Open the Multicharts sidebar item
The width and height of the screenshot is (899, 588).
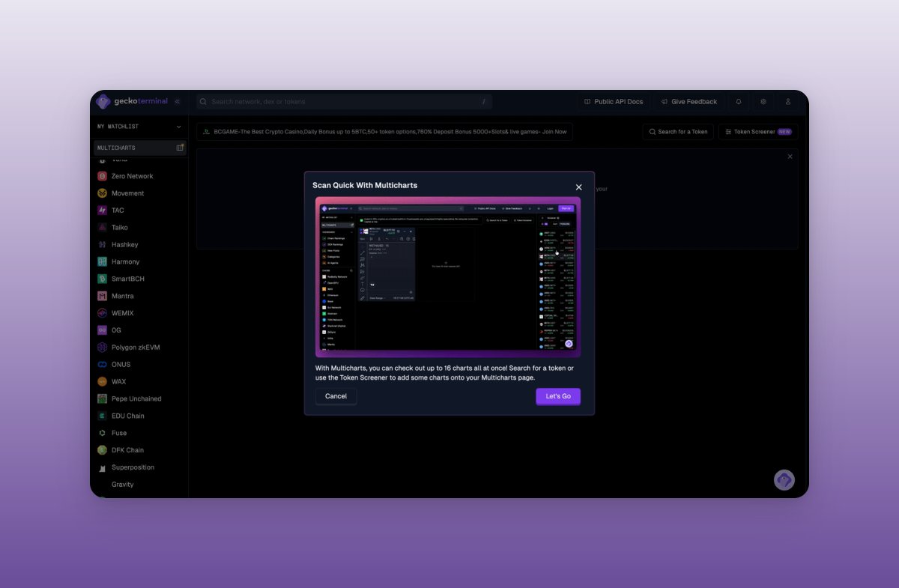pyautogui.click(x=139, y=148)
